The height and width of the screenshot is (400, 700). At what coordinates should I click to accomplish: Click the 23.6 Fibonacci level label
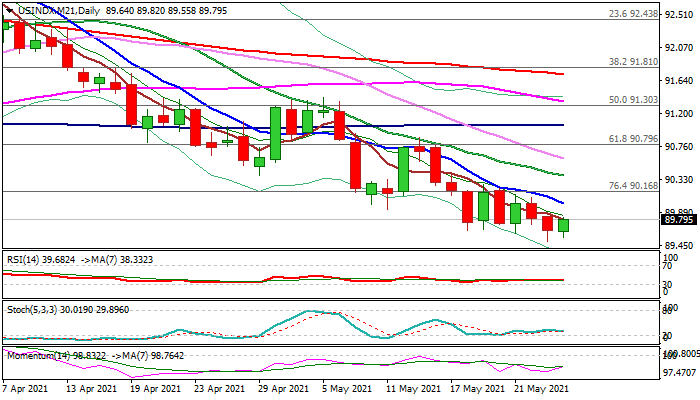(x=633, y=14)
